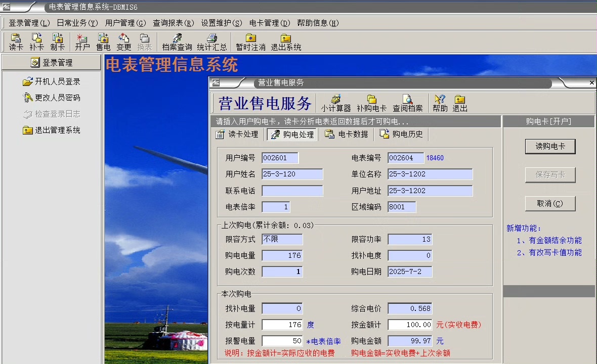Open the 设置维护(S) menu
The image size is (597, 364).
[x=222, y=23]
